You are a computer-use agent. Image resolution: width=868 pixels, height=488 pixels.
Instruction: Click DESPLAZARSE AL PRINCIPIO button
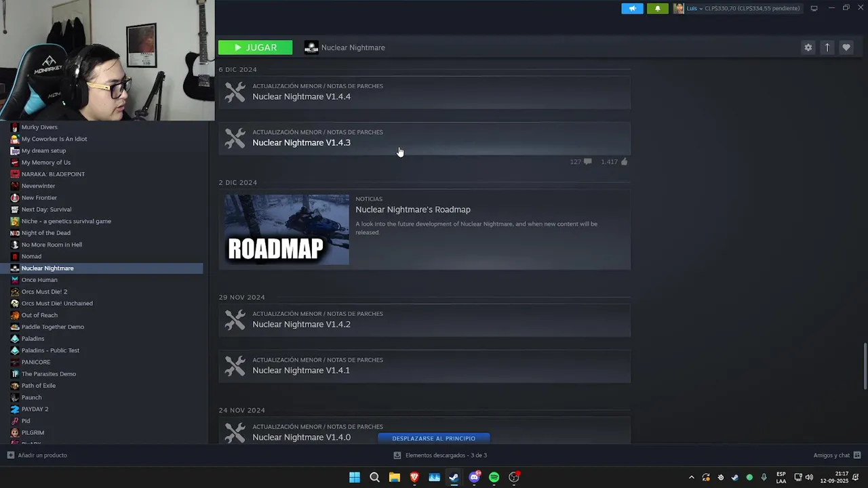click(x=433, y=438)
